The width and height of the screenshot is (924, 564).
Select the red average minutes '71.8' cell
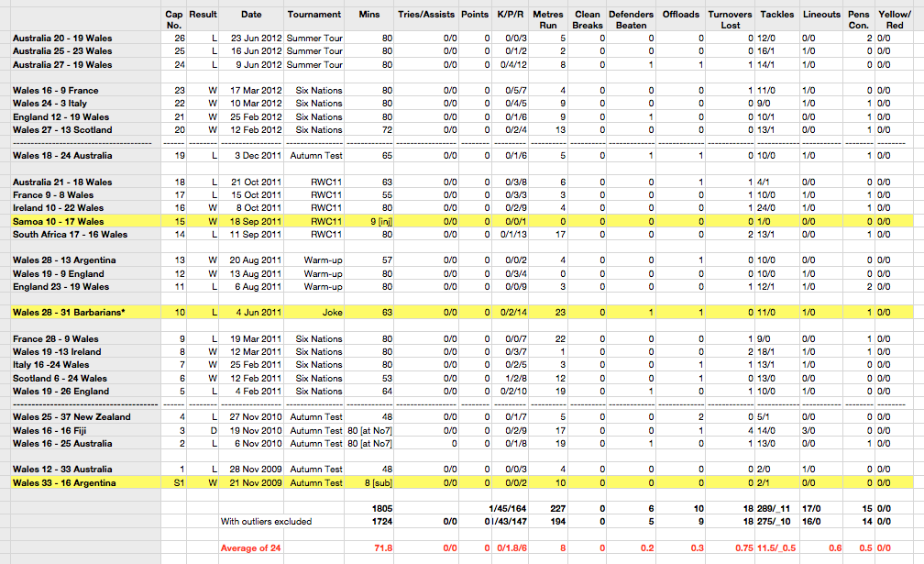click(380, 547)
